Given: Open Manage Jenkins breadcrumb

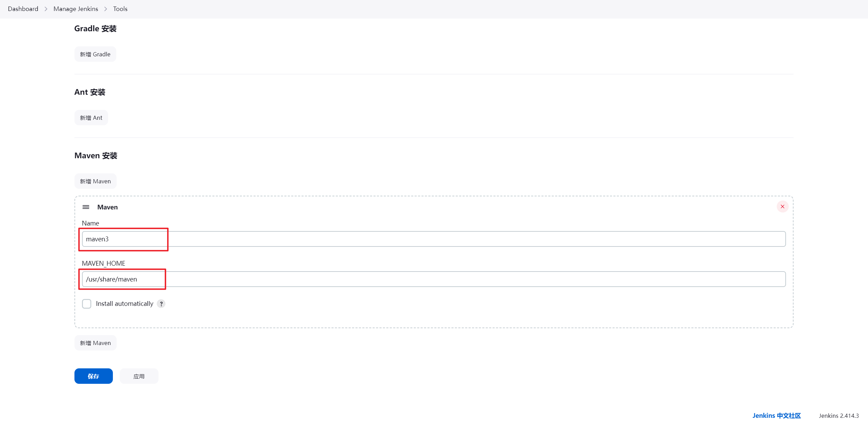Looking at the screenshot, I should click(x=76, y=9).
